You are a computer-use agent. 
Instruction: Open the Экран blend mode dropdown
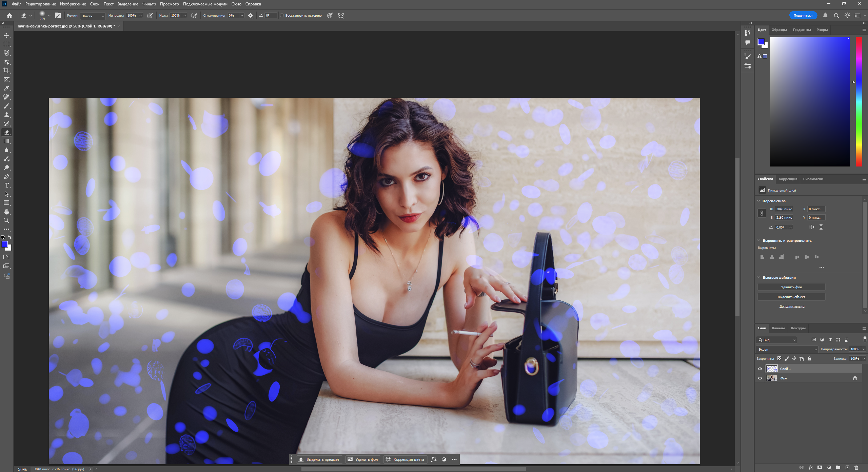click(787, 349)
